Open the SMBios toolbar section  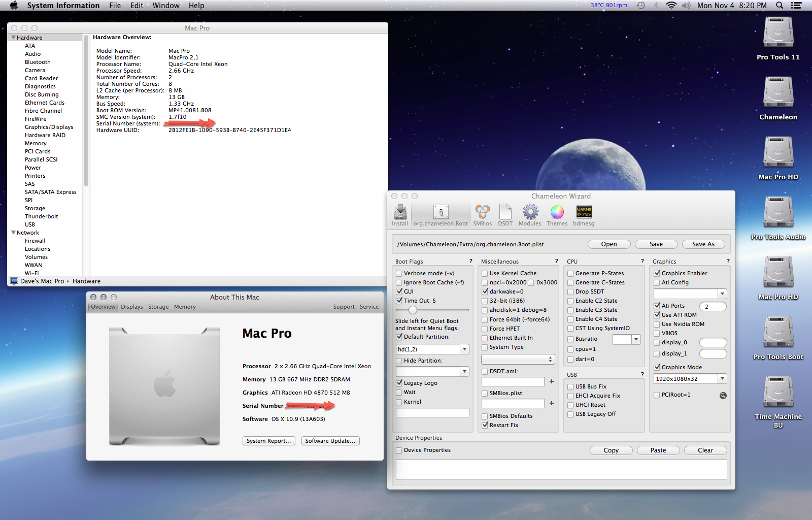(x=482, y=212)
